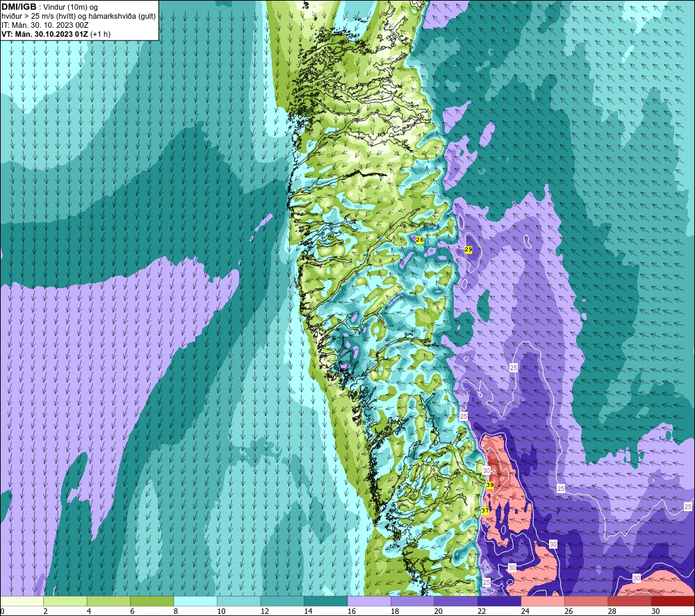Click the 30 contour label beside yellow 39

486,470
